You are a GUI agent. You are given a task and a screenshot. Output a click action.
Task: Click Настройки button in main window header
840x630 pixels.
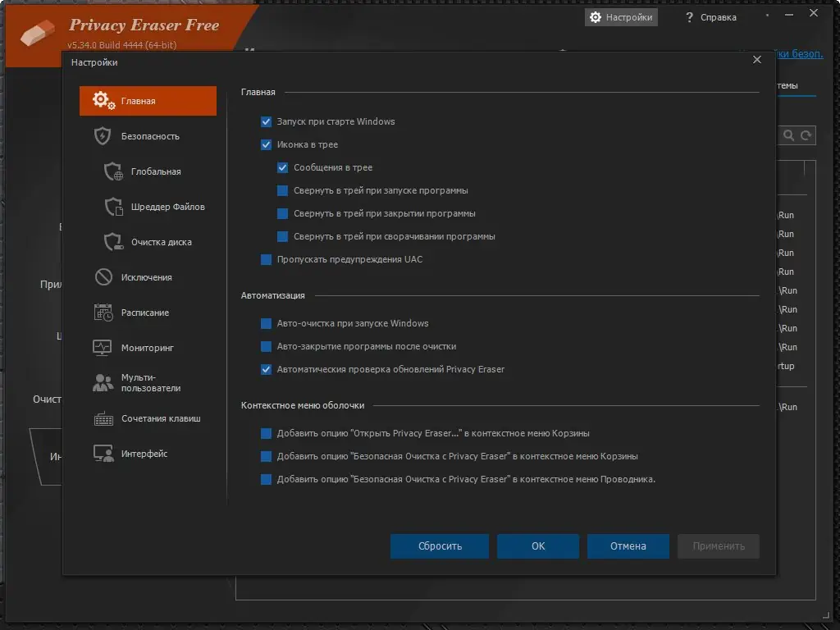[x=621, y=17]
